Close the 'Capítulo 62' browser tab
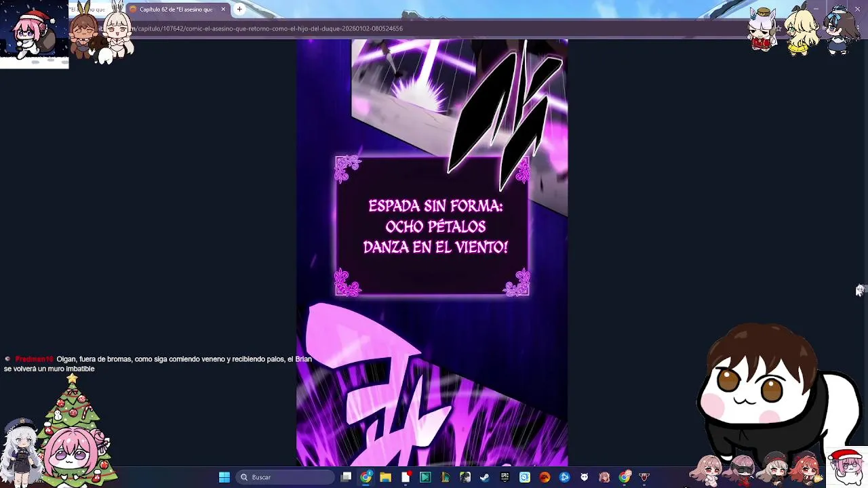The width and height of the screenshot is (868, 488). pyautogui.click(x=223, y=9)
